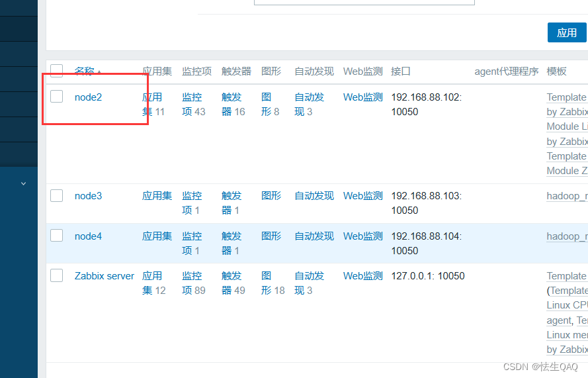The width and height of the screenshot is (588, 378).
Task: Check the node4 row checkbox
Action: click(57, 236)
